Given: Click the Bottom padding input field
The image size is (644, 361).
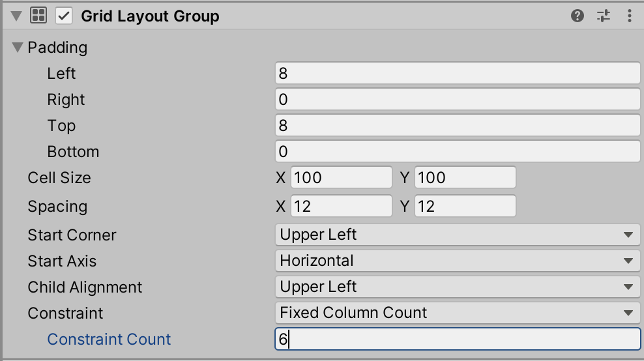Looking at the screenshot, I should [457, 152].
